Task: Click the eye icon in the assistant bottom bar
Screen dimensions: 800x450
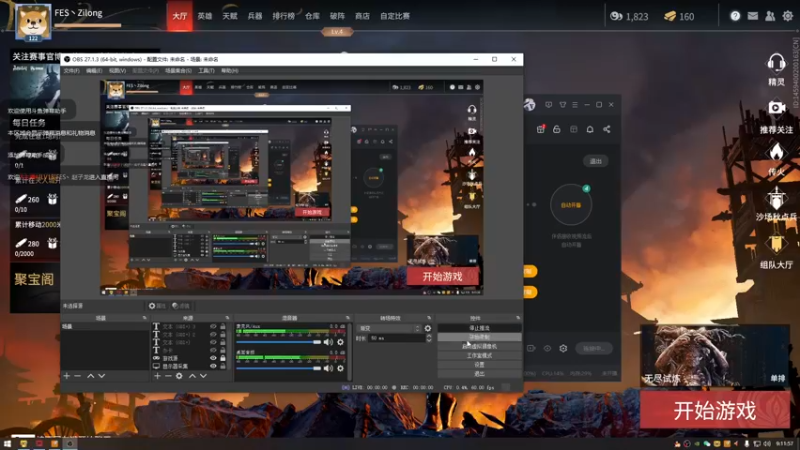Action: pyautogui.click(x=547, y=348)
